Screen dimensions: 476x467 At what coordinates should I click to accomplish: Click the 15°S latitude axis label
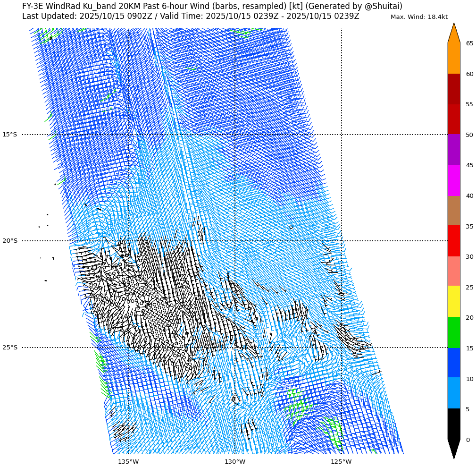(9, 135)
